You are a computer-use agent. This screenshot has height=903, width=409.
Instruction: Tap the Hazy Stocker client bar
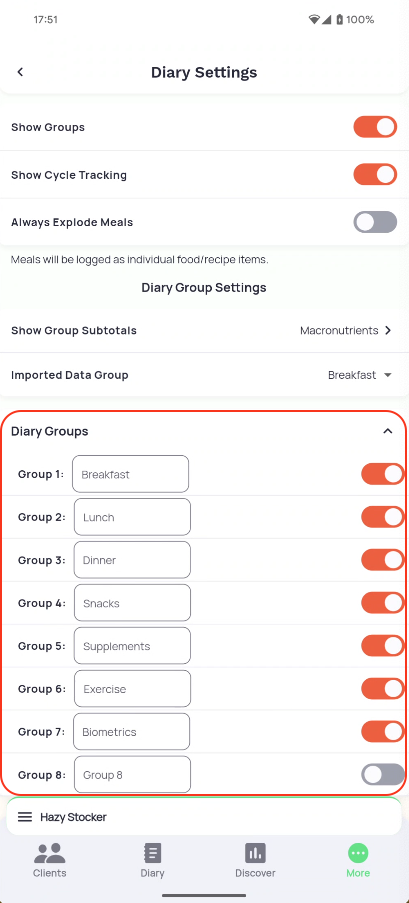204,817
